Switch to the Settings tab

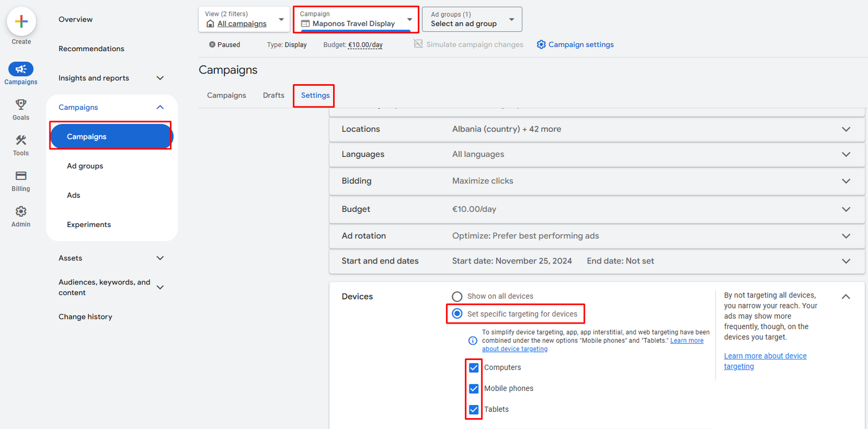point(315,96)
